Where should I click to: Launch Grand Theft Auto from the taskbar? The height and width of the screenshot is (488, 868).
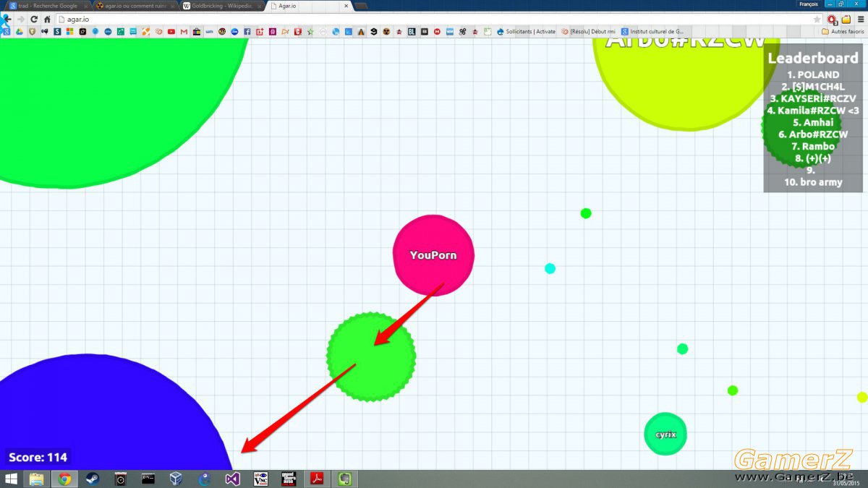click(289, 479)
